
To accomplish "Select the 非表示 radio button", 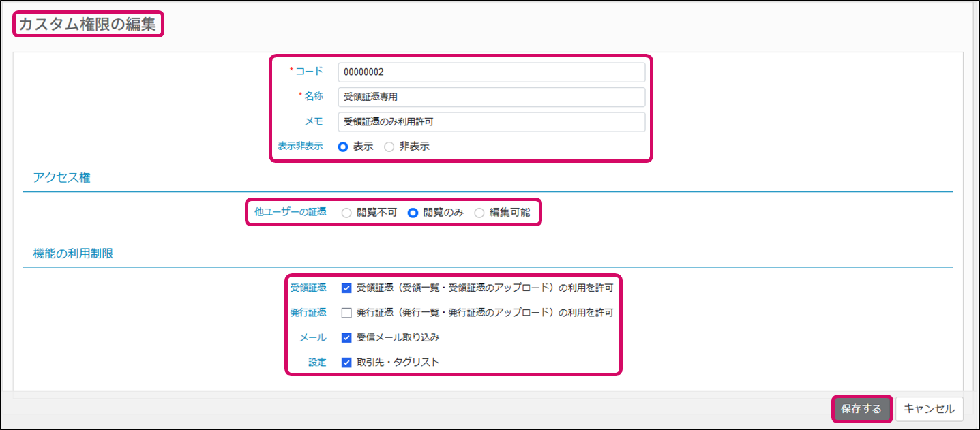I will tap(389, 147).
